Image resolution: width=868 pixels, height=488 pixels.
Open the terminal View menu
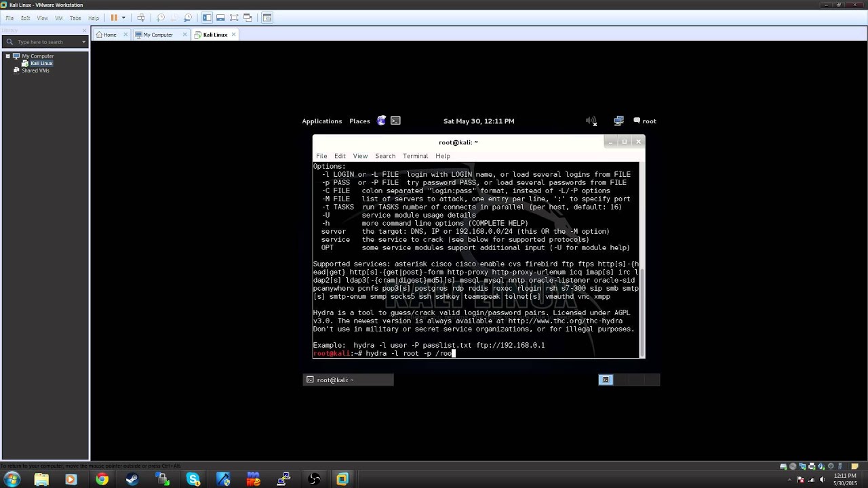pyautogui.click(x=360, y=156)
